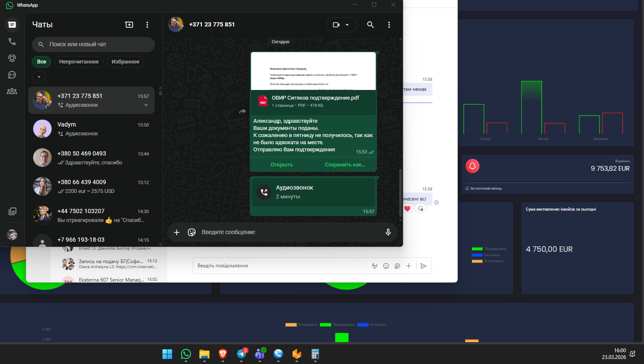Click the orange legend swatch above the bottom chart
Image resolution: width=644 pixels, height=364 pixels.
(x=291, y=324)
